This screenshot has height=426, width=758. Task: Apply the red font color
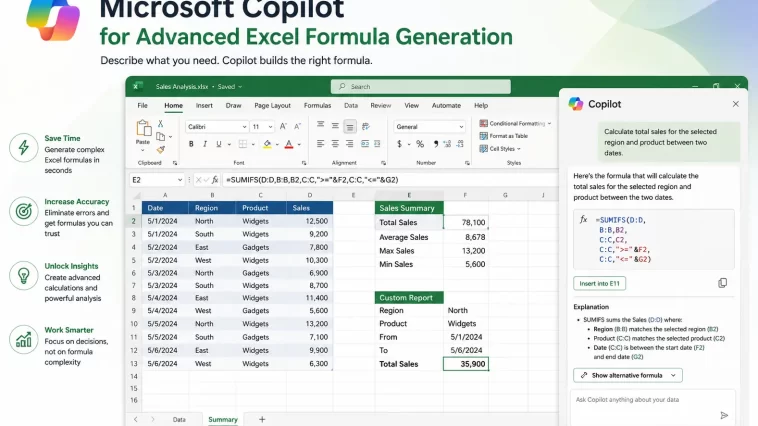289,144
